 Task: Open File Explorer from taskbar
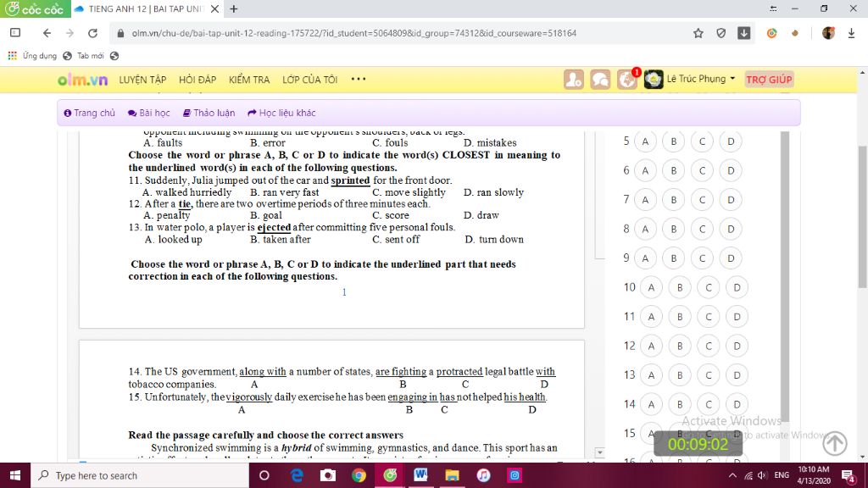pyautogui.click(x=452, y=475)
